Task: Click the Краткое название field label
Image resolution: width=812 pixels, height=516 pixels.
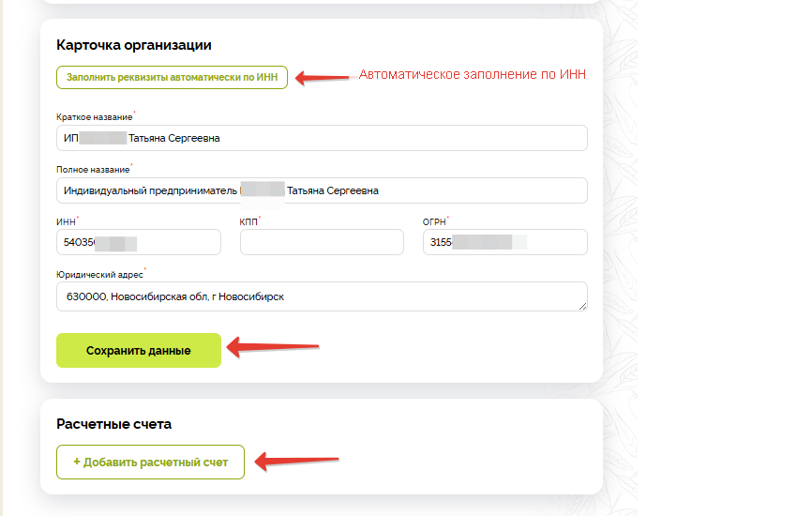Action: click(x=94, y=117)
